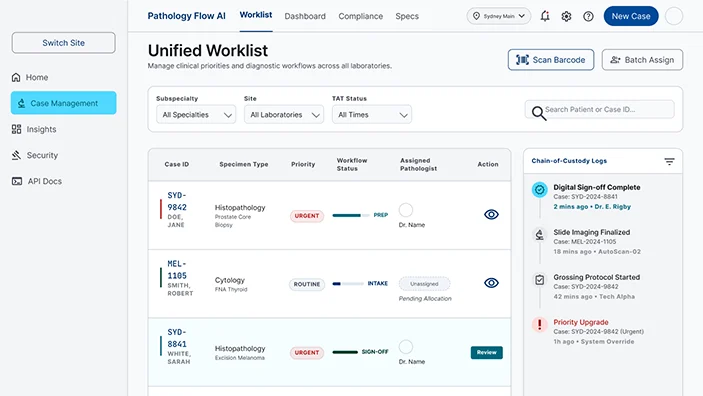Click the Search Patient or Case ID field
Image resolution: width=703 pixels, height=396 pixels.
pyautogui.click(x=599, y=109)
